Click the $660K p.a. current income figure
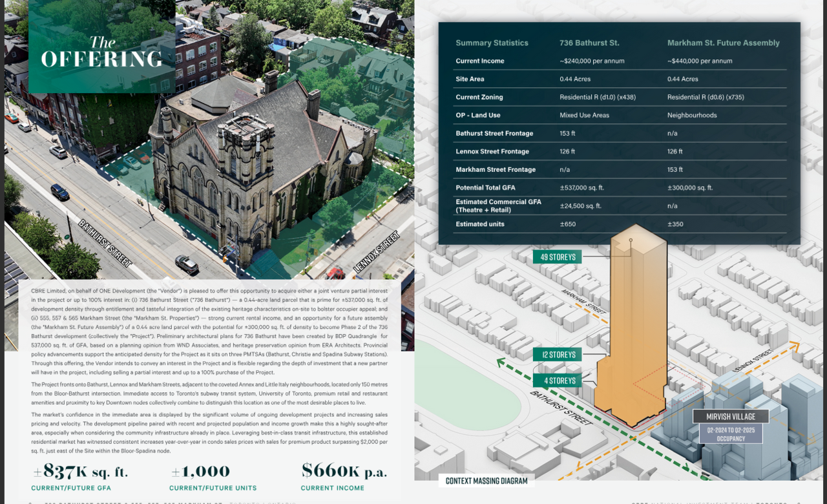The image size is (827, 504). pyautogui.click(x=344, y=471)
